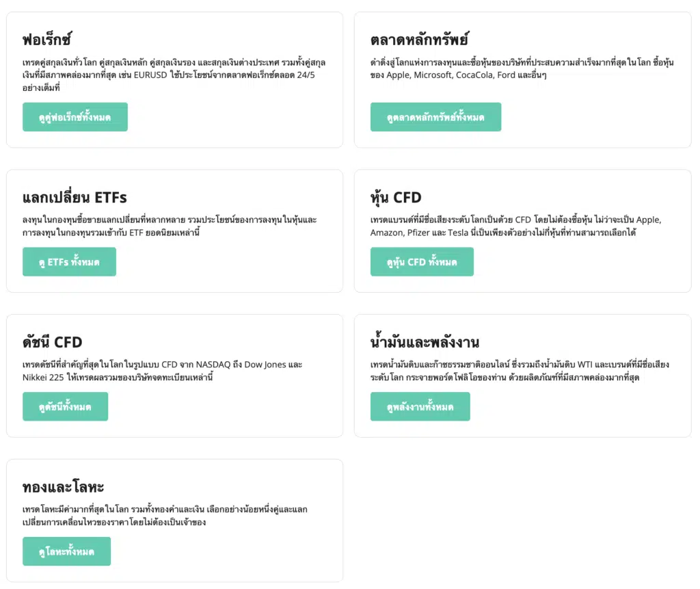Click the forex description mentioning EURUSD

click(x=174, y=75)
